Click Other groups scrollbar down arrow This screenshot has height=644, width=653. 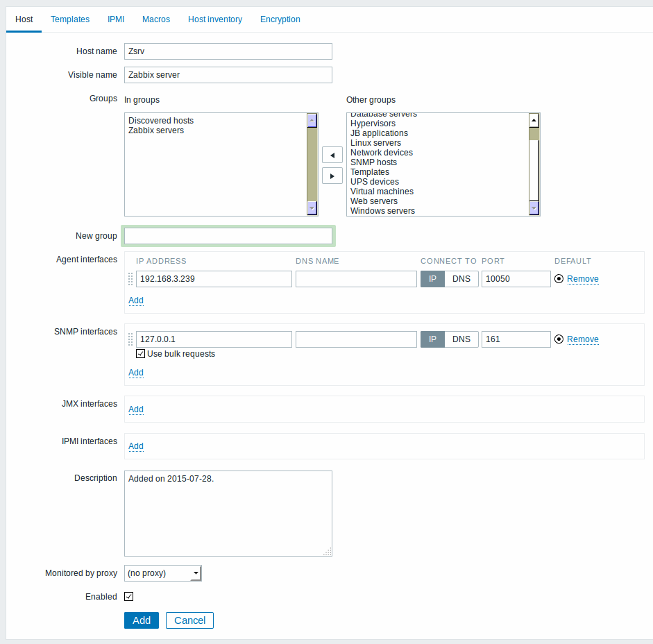click(534, 208)
